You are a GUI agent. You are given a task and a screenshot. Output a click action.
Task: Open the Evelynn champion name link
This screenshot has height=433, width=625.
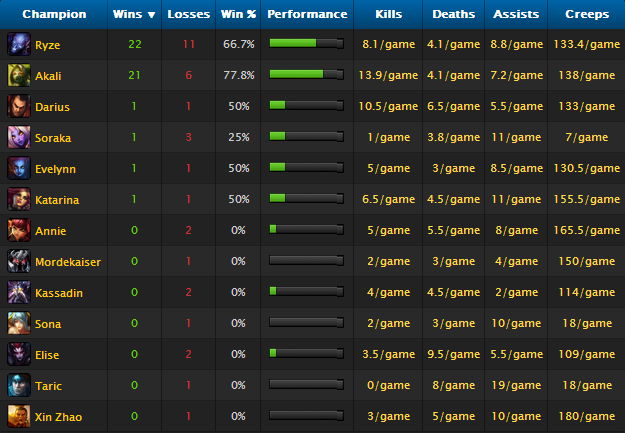[55, 169]
